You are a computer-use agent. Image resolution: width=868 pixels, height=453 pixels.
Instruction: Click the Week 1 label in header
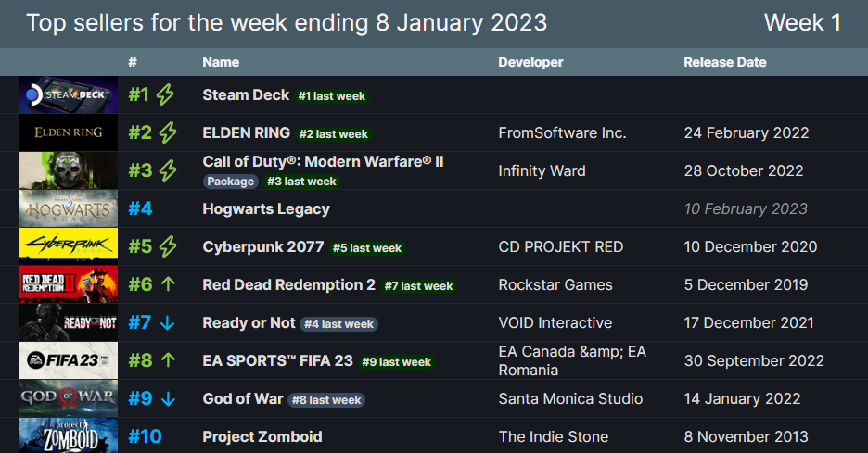tap(802, 23)
